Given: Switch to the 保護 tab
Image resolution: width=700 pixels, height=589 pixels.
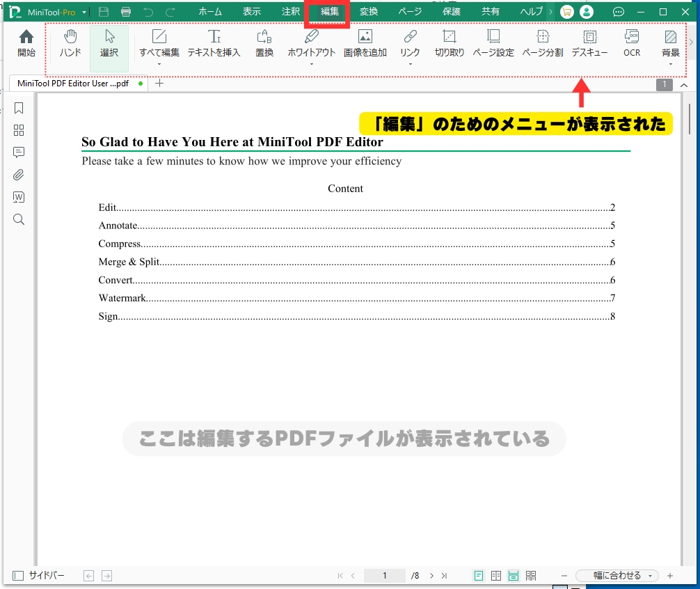Looking at the screenshot, I should click(x=452, y=12).
